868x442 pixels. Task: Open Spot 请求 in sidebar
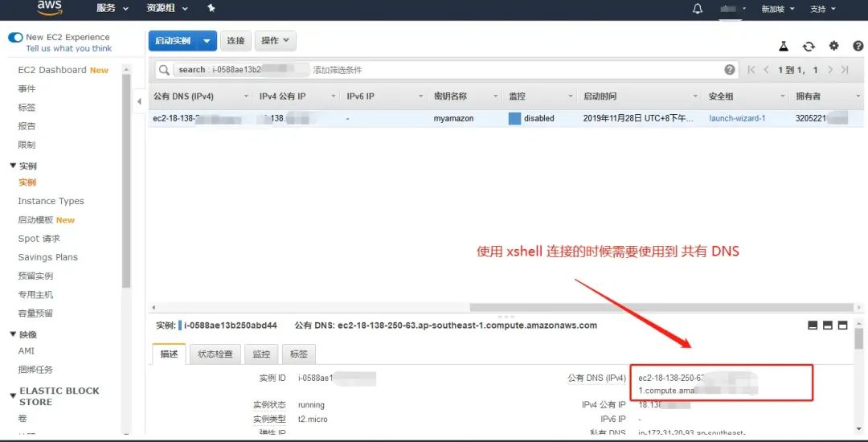point(39,239)
